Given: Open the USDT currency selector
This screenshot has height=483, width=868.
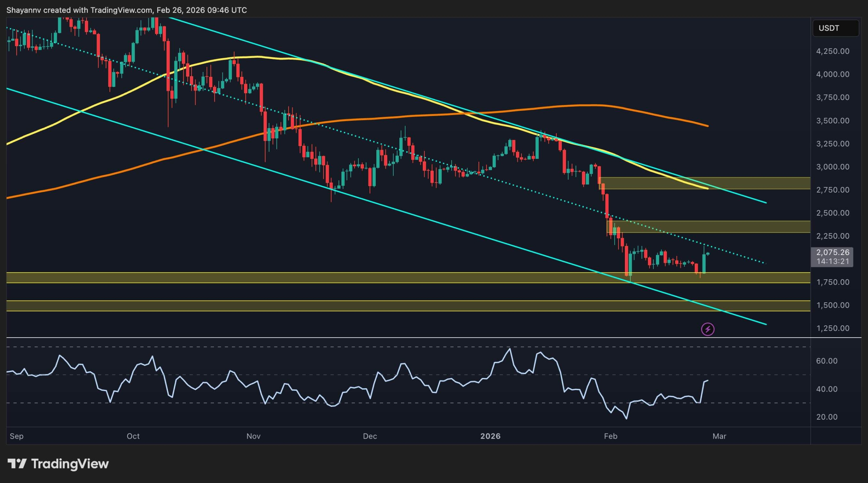Looking at the screenshot, I should [x=835, y=28].
